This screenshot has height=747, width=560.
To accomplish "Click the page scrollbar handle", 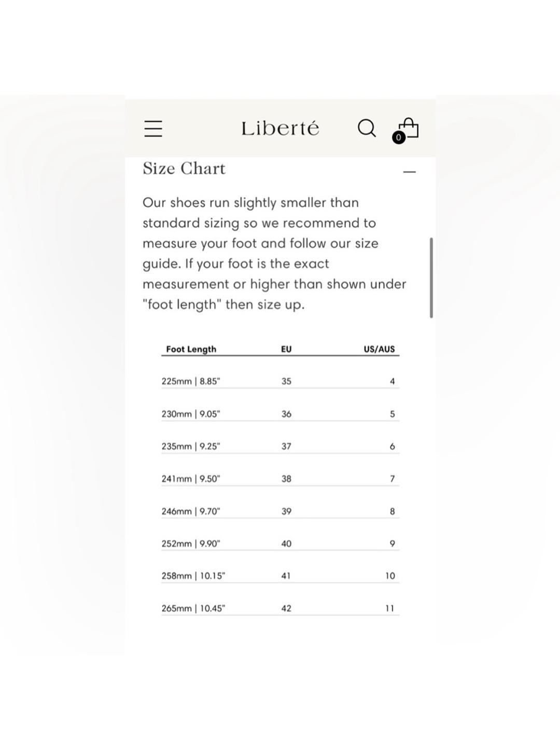I will tap(431, 278).
